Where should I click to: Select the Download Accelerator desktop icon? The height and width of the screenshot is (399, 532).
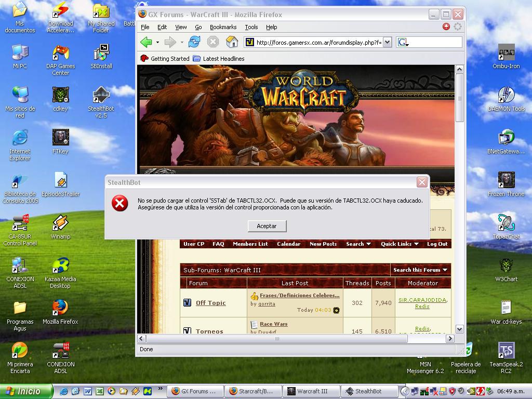tap(60, 17)
